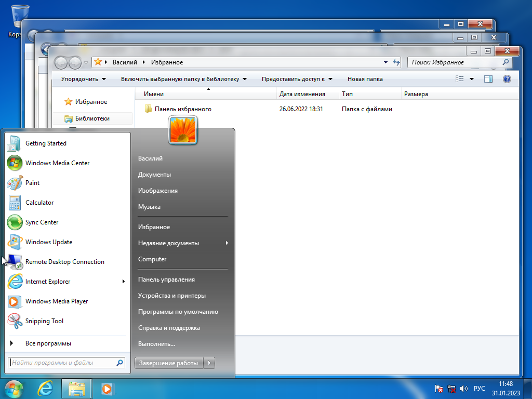Image resolution: width=532 pixels, height=399 pixels.
Task: Click the Поиск: Избранное search field
Action: coord(460,62)
